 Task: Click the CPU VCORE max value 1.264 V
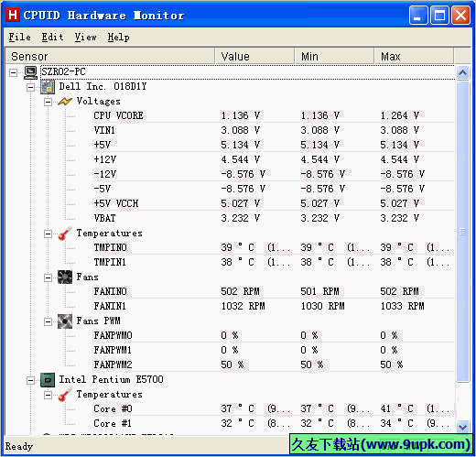click(400, 116)
